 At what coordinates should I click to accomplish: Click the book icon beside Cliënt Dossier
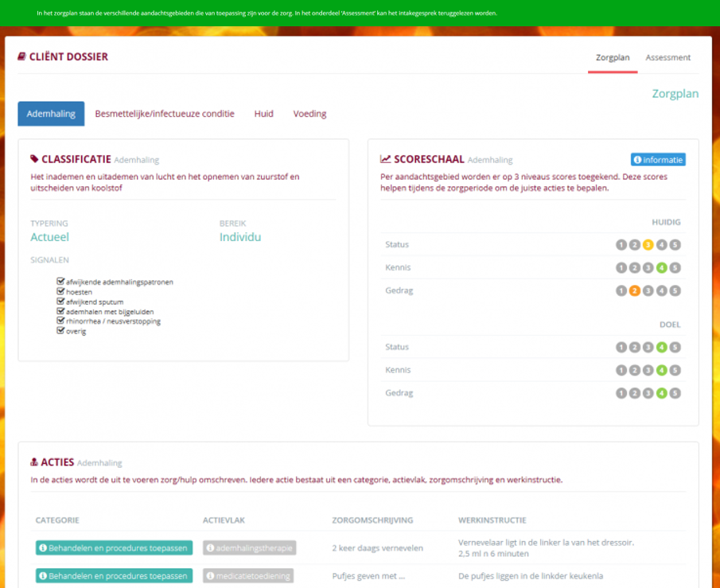[x=22, y=57]
